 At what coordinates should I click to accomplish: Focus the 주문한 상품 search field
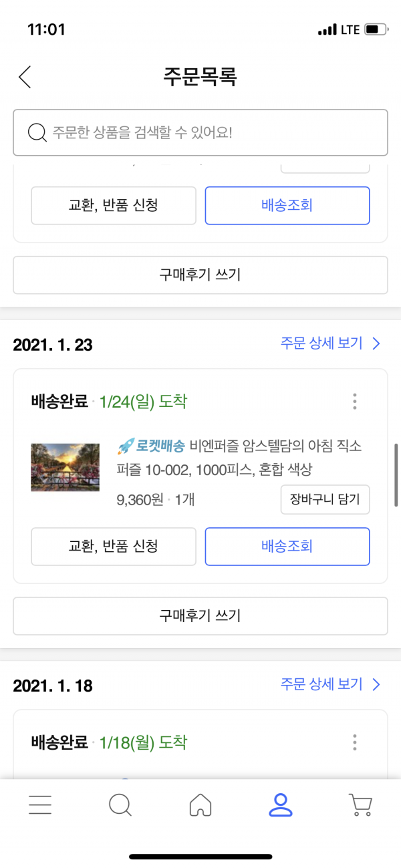(x=200, y=132)
